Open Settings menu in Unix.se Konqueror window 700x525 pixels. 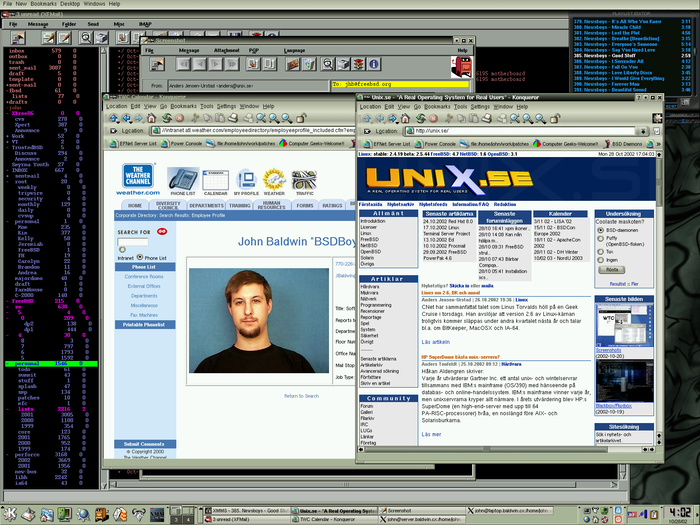[480, 107]
